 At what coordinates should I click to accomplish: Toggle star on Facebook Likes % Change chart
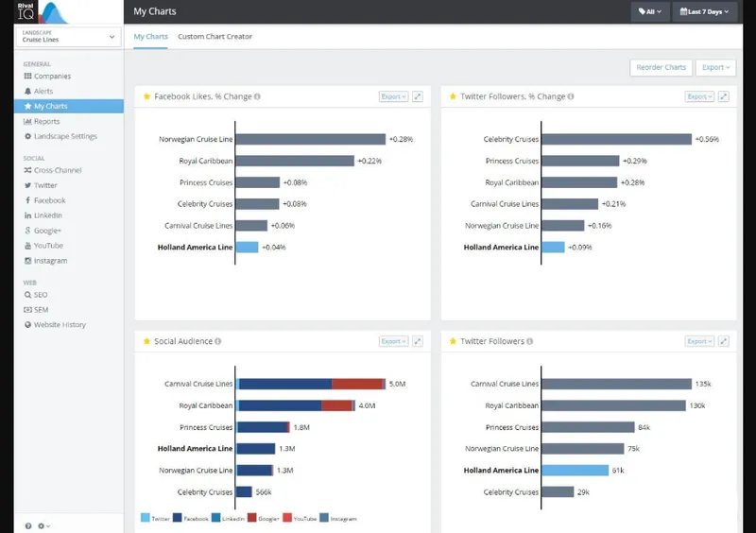tap(146, 96)
